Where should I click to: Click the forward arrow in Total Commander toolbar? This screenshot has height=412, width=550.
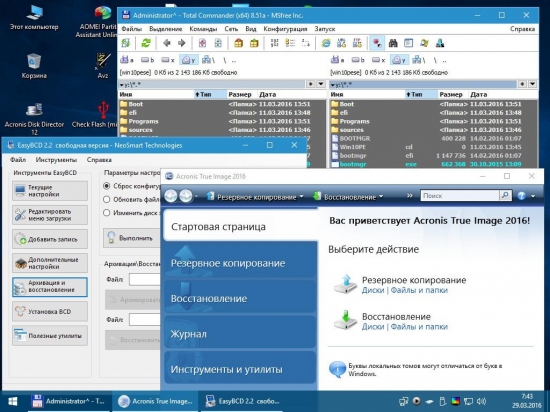[x=182, y=43]
